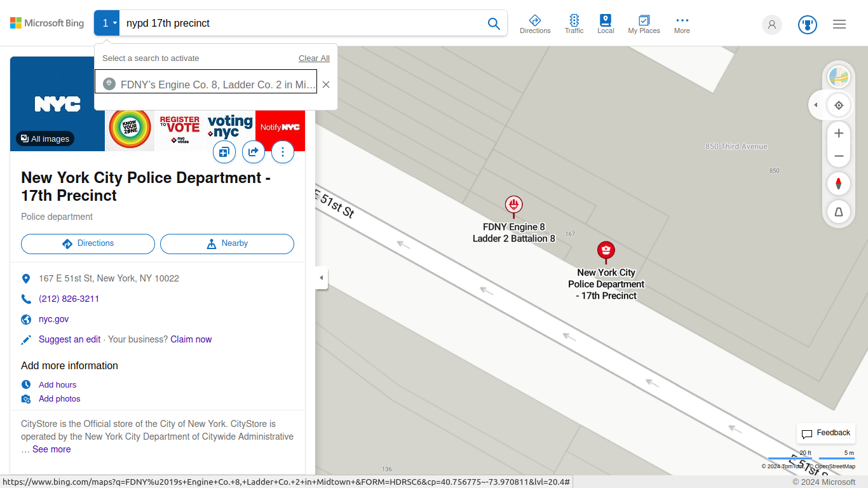Open the Rewards trophy icon
868x488 pixels.
(x=807, y=24)
